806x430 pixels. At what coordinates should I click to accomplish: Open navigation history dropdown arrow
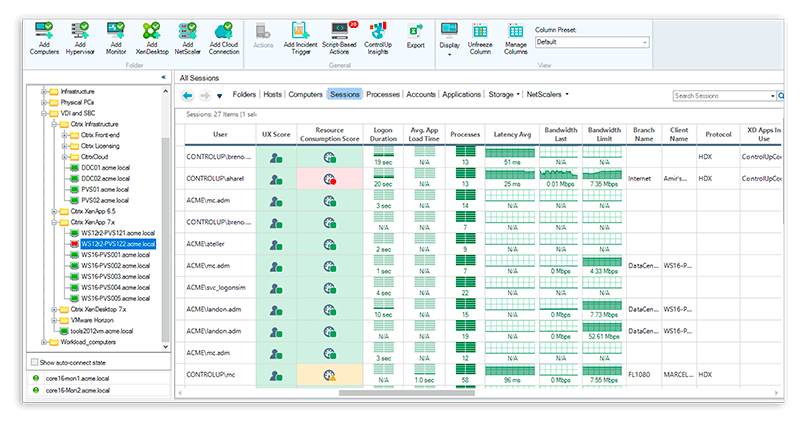pos(219,96)
